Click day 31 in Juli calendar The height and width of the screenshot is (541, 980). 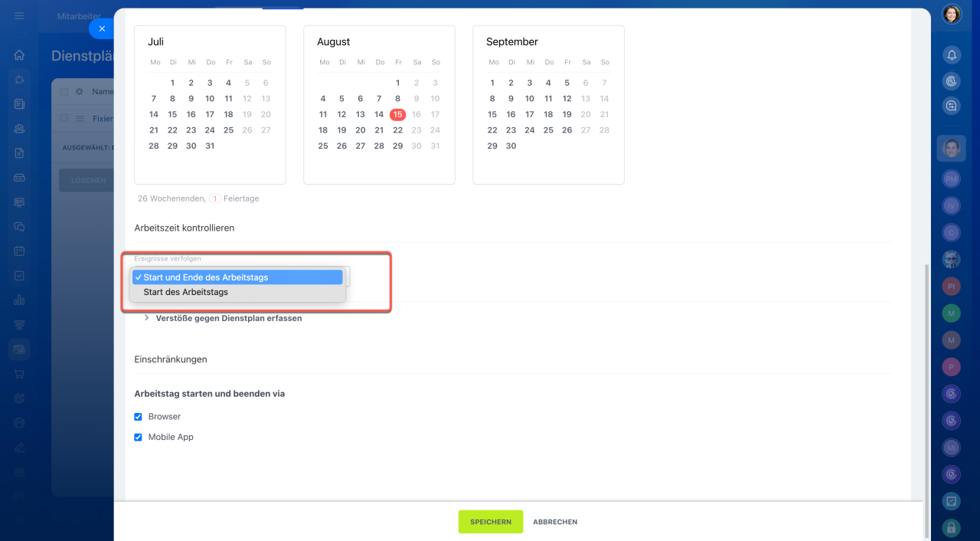click(210, 146)
